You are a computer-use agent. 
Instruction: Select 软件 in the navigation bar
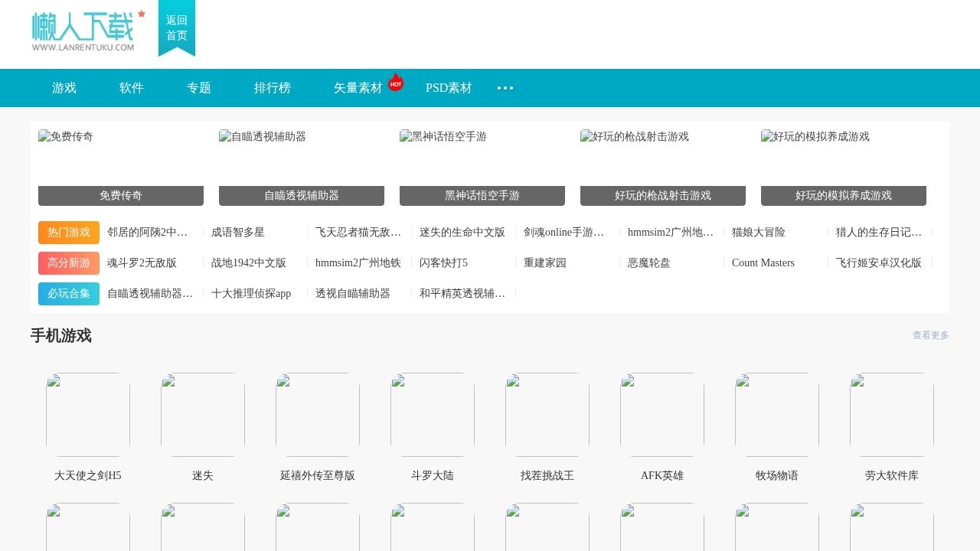point(131,88)
